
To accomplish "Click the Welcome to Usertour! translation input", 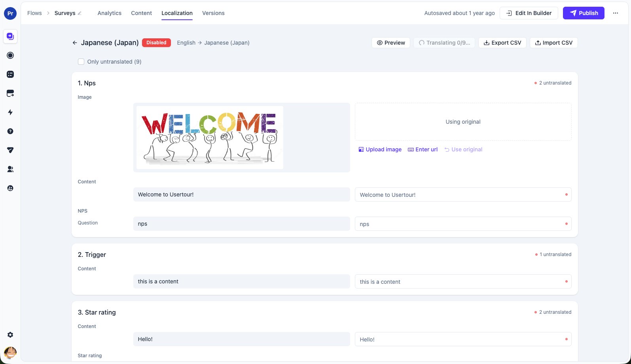I will tap(463, 194).
